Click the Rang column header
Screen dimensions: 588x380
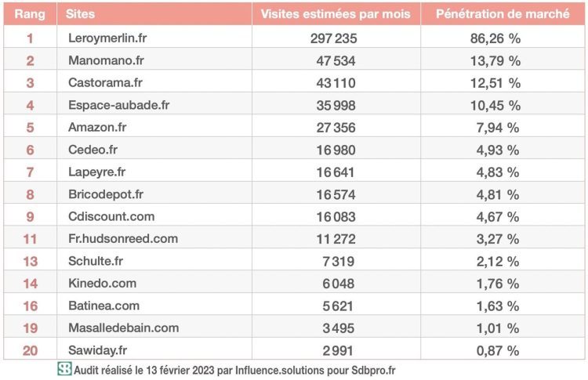pos(30,14)
